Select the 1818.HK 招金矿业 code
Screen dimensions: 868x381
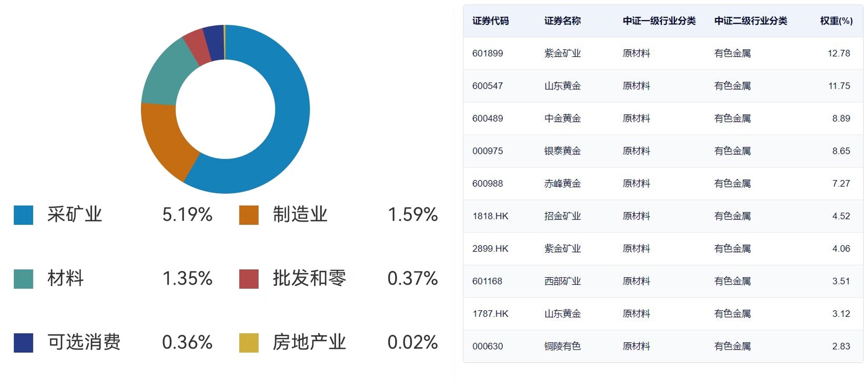click(490, 216)
